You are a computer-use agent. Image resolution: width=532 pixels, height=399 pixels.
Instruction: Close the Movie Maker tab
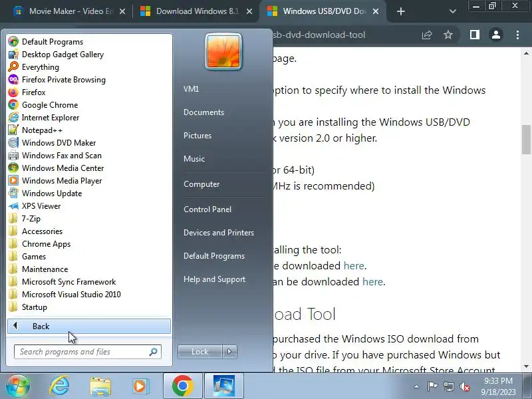[122, 11]
